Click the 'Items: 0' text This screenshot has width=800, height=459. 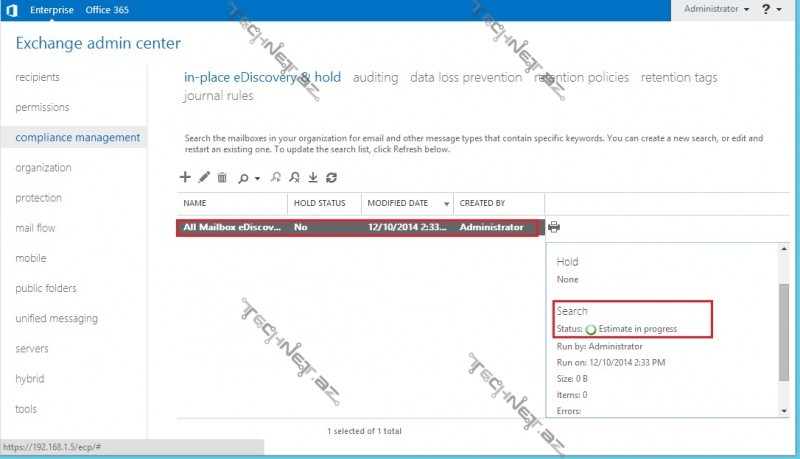[x=572, y=395]
